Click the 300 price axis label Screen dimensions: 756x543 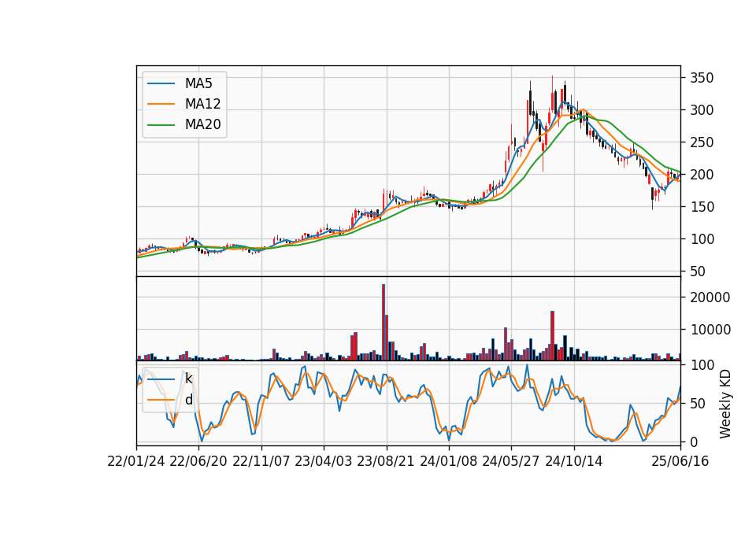pos(702,110)
